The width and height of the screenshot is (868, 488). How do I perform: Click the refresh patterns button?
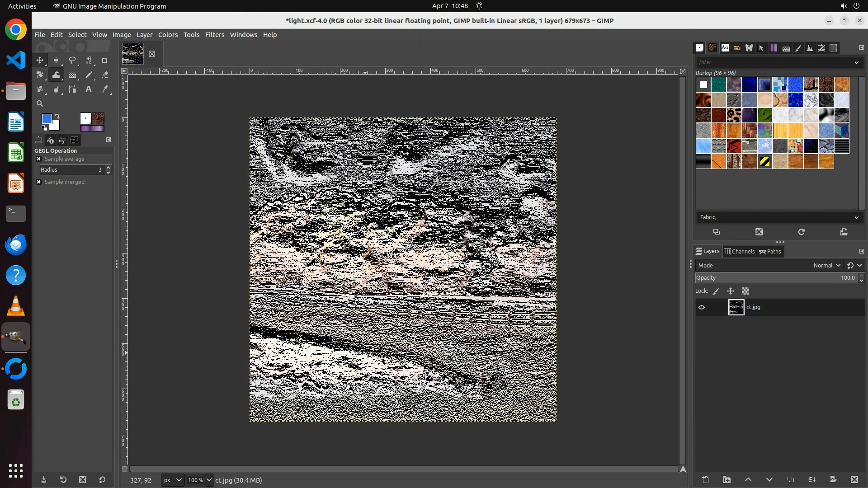pyautogui.click(x=801, y=232)
